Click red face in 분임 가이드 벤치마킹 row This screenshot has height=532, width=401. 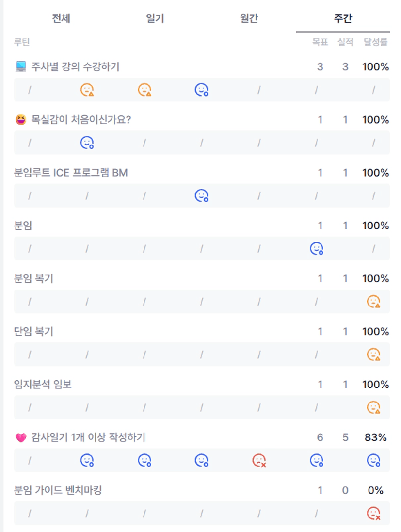[373, 513]
